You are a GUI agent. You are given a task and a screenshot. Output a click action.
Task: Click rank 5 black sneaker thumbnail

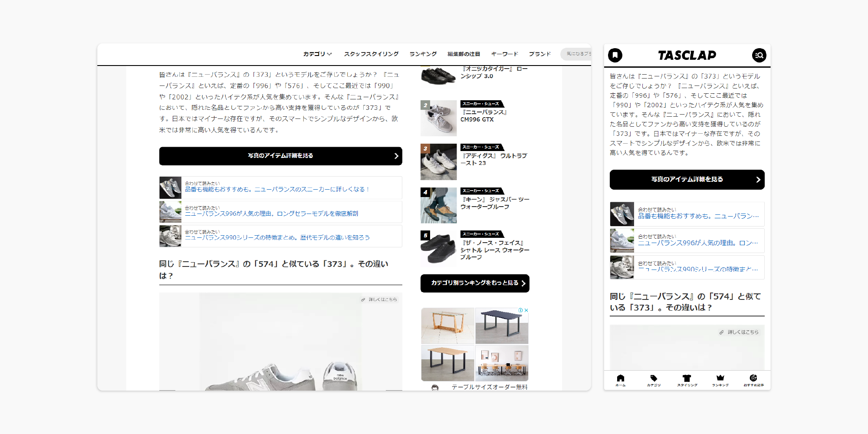tap(439, 249)
